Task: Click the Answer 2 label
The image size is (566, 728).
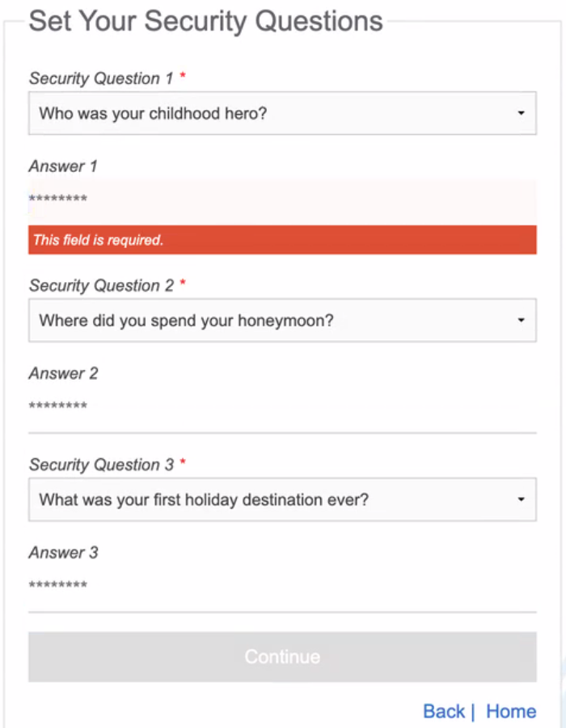Action: [63, 373]
